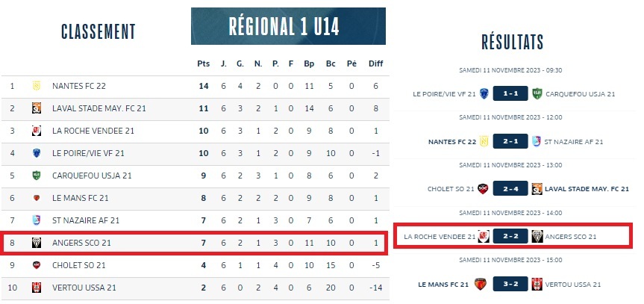Click the Classement heading
Image resolution: width=644 pixels, height=304 pixels.
click(98, 31)
